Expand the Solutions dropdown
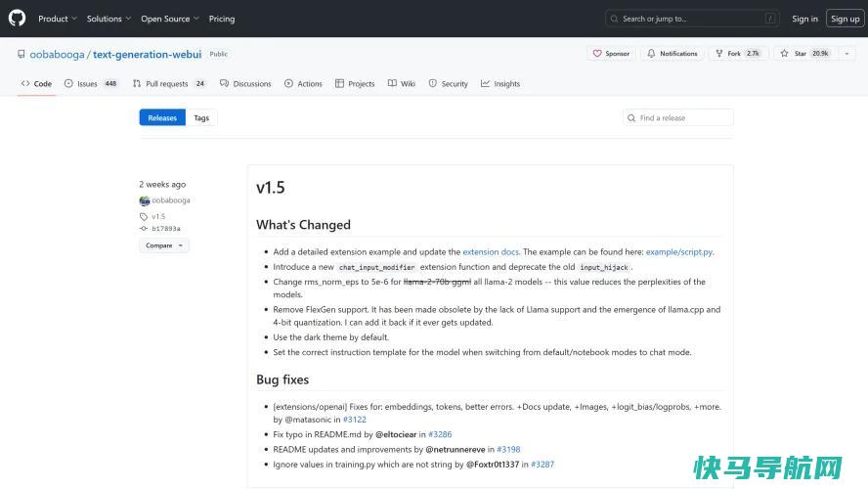868x489 pixels. 108,19
